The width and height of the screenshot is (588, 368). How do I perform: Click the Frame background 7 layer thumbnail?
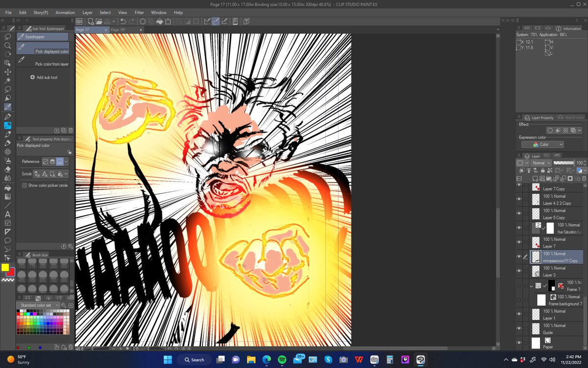tap(541, 300)
